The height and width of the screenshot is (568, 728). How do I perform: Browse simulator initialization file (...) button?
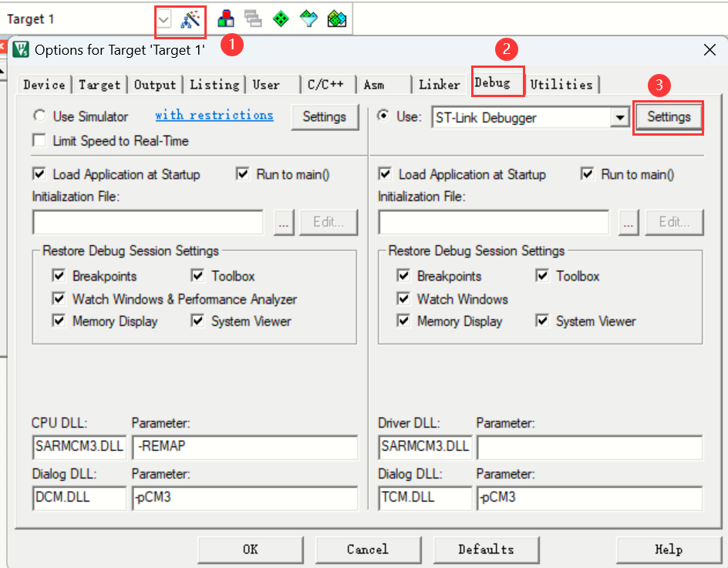coord(284,222)
